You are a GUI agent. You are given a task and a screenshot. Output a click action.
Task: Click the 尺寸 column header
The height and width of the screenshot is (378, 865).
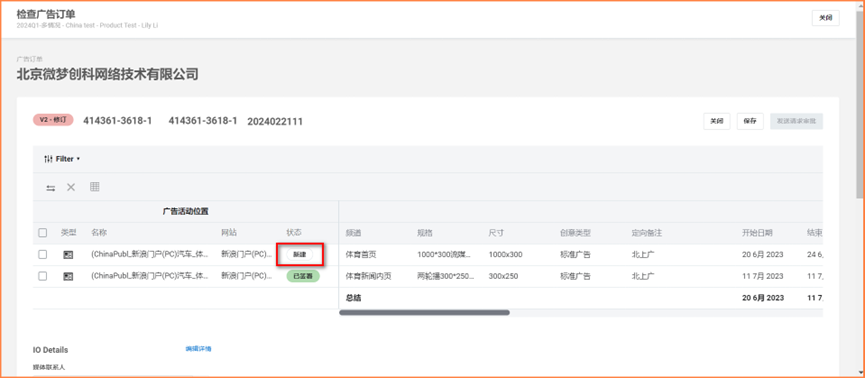click(496, 233)
